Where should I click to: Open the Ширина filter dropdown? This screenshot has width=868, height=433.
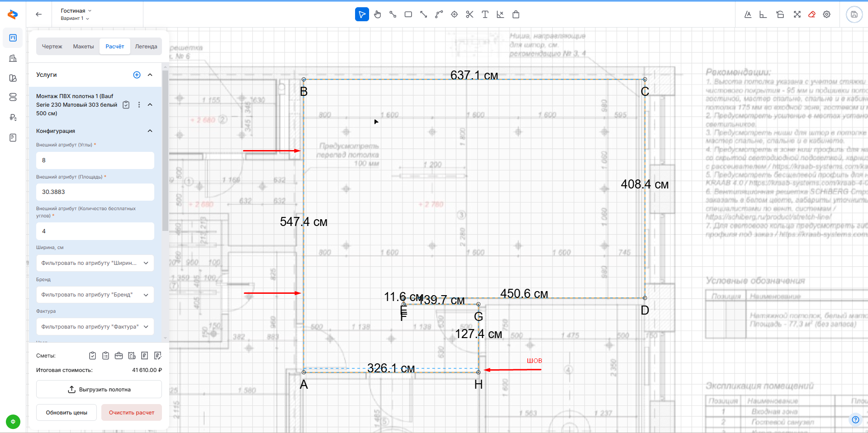[x=95, y=263]
